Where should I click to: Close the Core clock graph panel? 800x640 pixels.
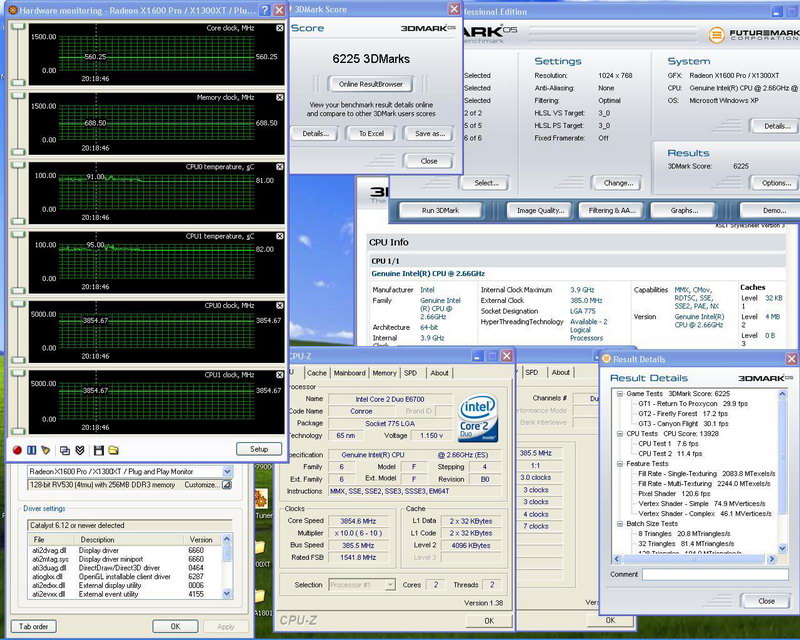pos(279,28)
